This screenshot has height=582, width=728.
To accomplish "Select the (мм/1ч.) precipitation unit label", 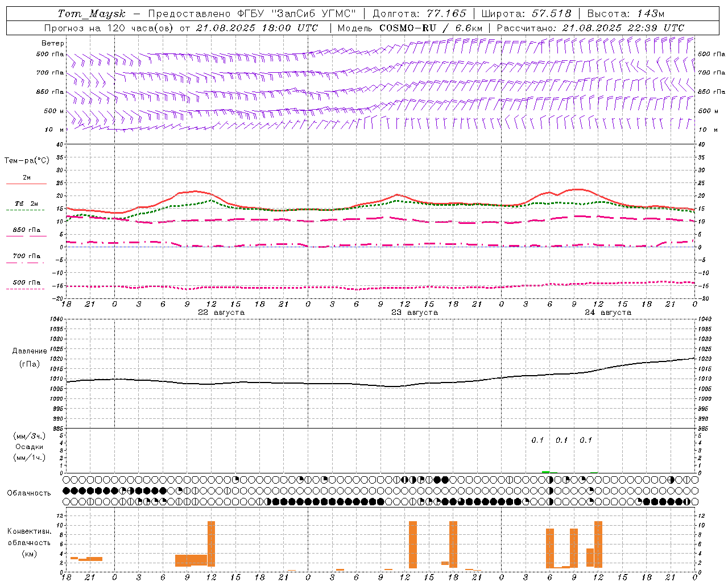I will coord(30,458).
